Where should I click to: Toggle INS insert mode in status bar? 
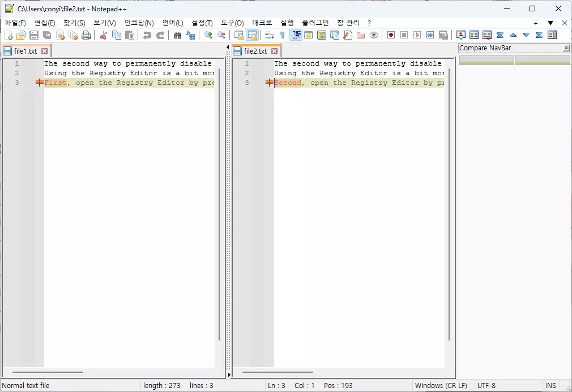coord(550,385)
